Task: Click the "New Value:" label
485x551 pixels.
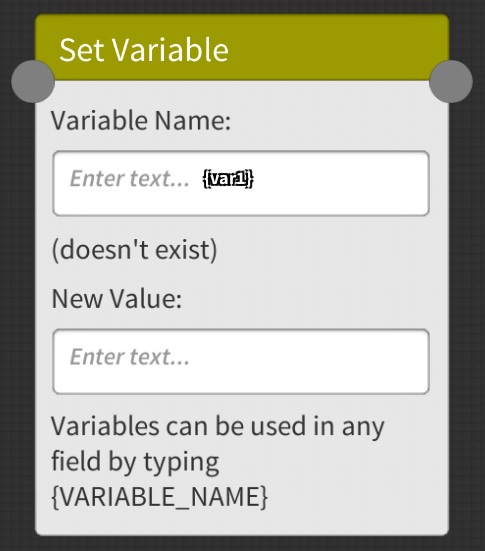Action: pyautogui.click(x=117, y=299)
